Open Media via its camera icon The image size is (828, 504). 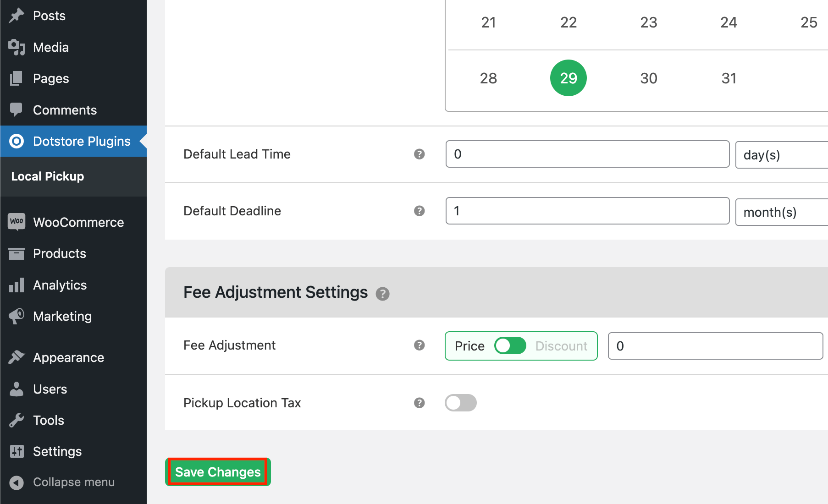tap(17, 47)
